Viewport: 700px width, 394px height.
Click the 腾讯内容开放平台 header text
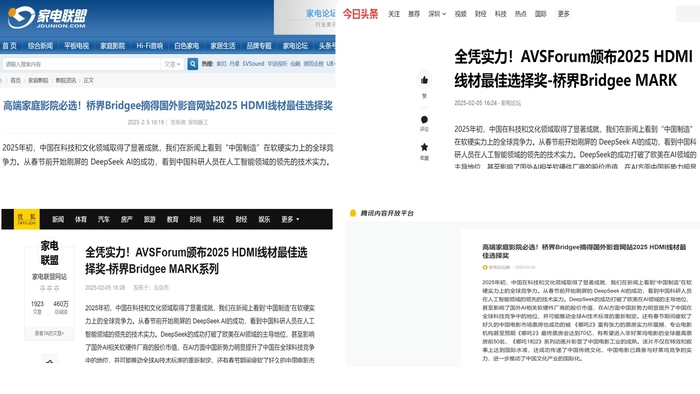tap(387, 213)
